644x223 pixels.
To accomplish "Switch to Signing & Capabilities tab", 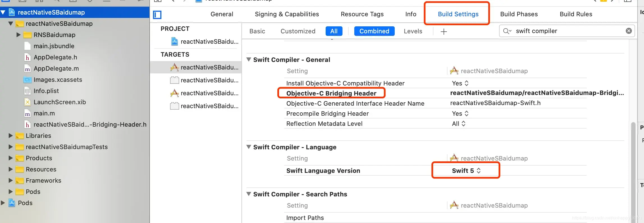I will (x=287, y=14).
